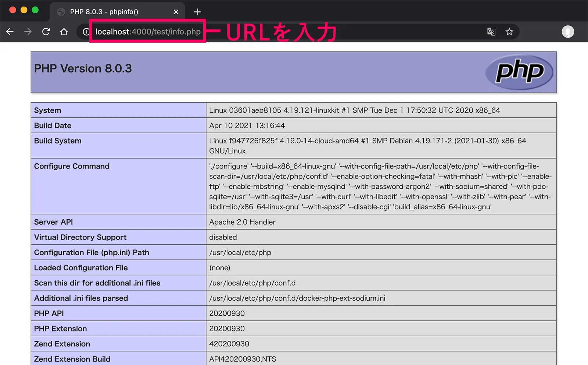Click the System row label
The height and width of the screenshot is (365, 588).
point(48,110)
